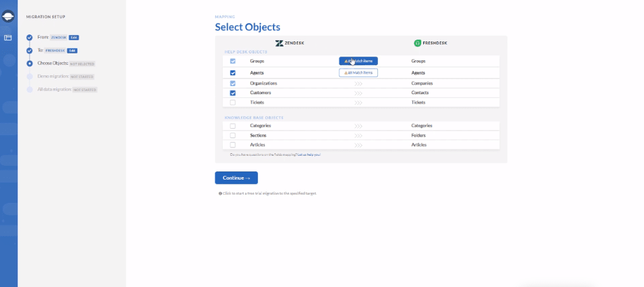This screenshot has width=644, height=287.
Task: Click the info icon below the Continue button
Action: pos(221,193)
